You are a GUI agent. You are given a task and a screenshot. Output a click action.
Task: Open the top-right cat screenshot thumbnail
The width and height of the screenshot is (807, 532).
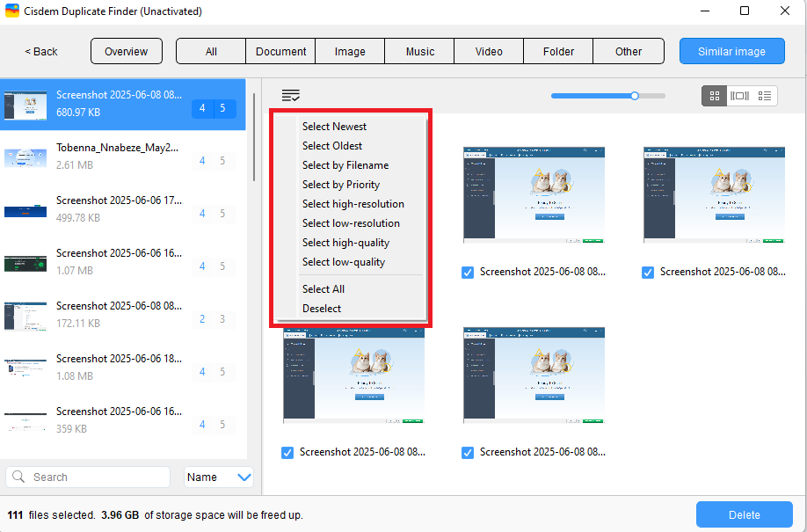click(715, 194)
